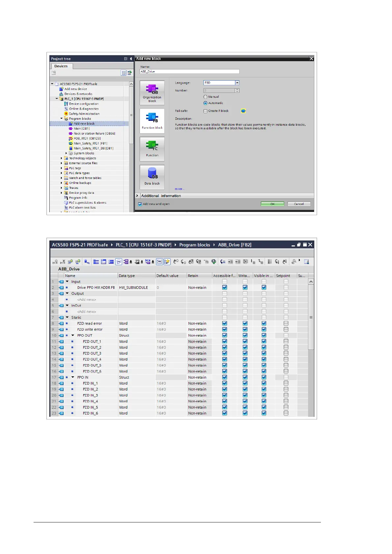Select Main_Safety_RTG1_DB [DB1] block
The image size is (392, 554).
tap(93, 148)
